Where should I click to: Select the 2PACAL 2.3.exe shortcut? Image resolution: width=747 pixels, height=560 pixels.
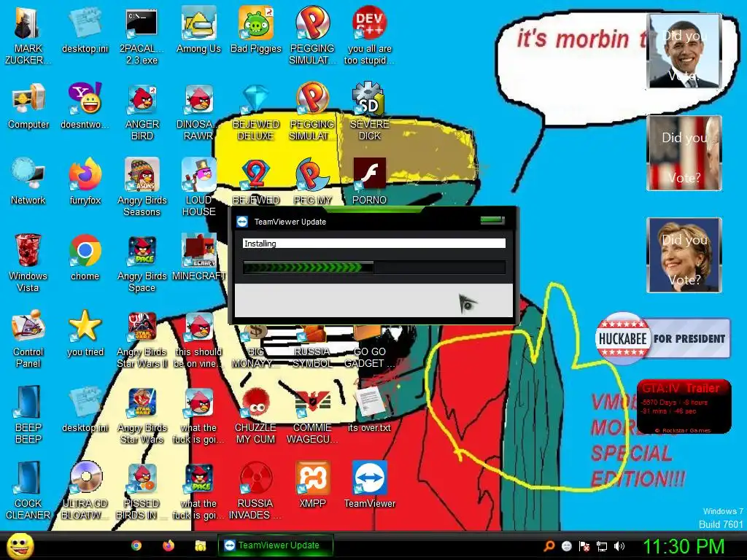pyautogui.click(x=142, y=36)
